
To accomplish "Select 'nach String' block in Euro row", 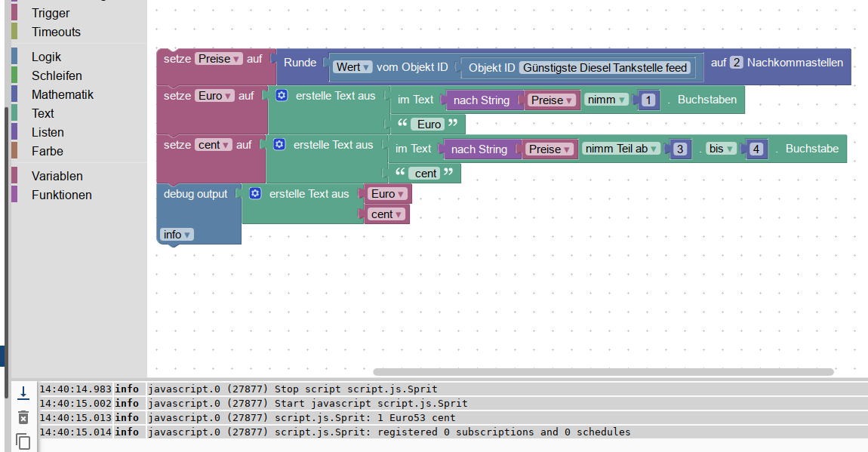I will click(x=481, y=100).
